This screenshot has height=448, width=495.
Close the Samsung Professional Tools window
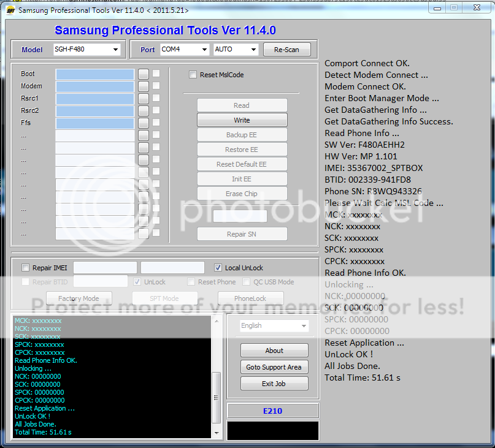(477, 8)
